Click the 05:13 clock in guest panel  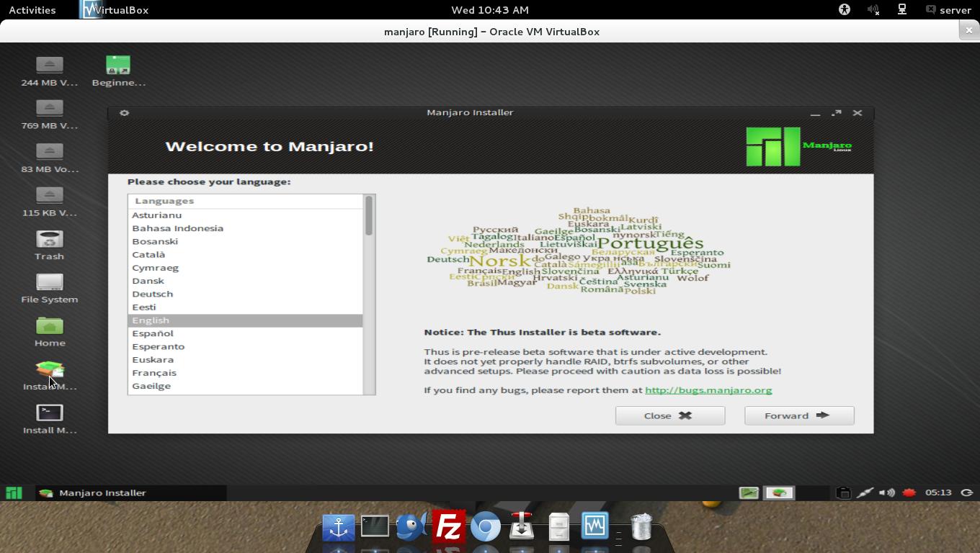(938, 493)
